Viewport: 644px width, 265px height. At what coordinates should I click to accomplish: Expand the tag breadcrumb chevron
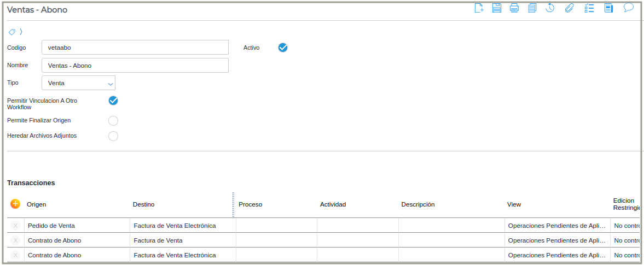21,32
